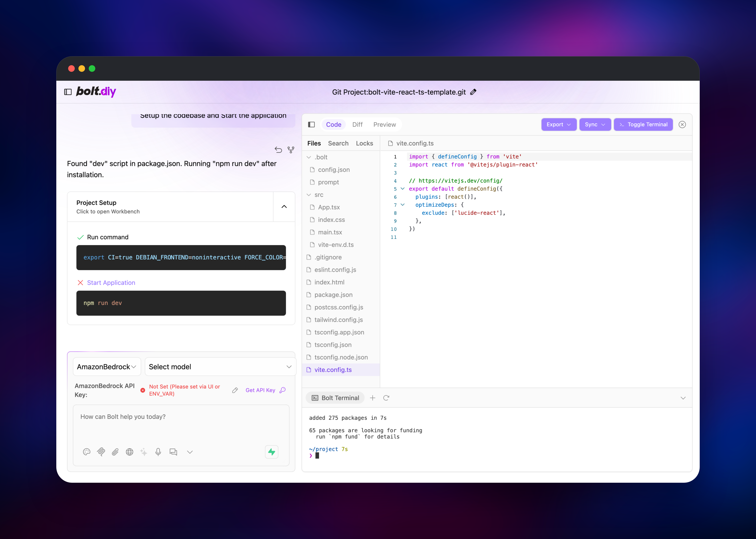Switch to the Code view tab
The image size is (756, 539).
(334, 125)
